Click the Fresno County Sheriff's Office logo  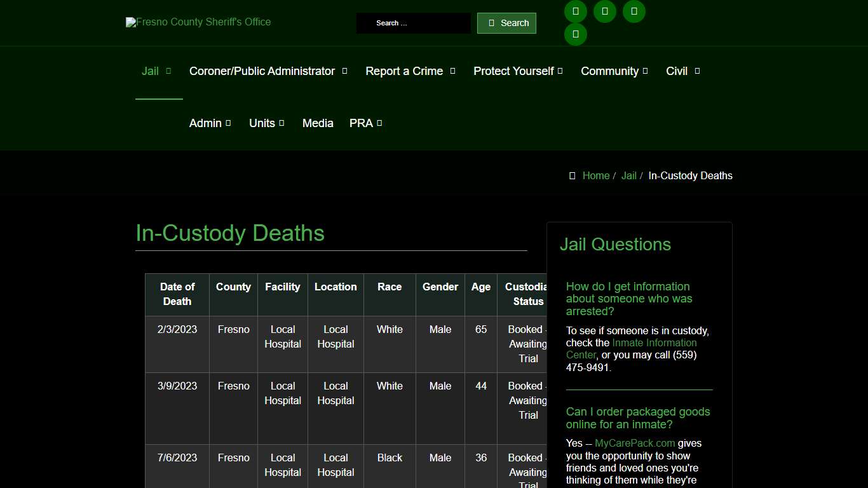(x=198, y=22)
